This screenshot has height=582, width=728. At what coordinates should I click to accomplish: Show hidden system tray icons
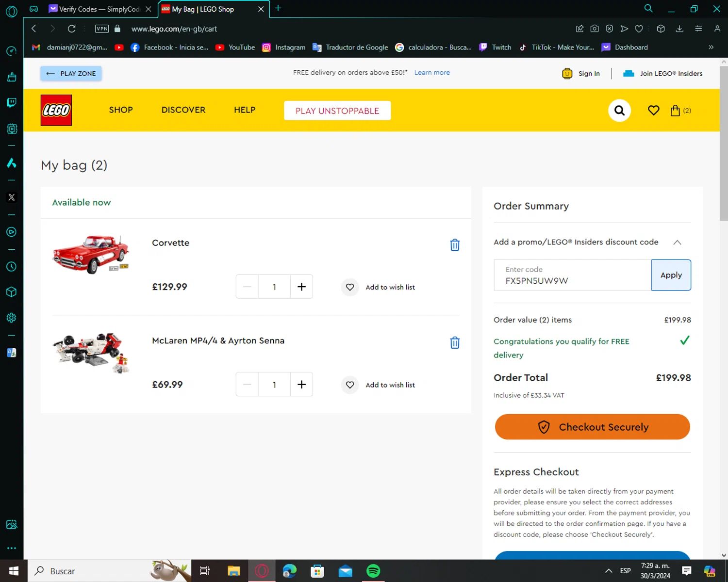pos(608,571)
